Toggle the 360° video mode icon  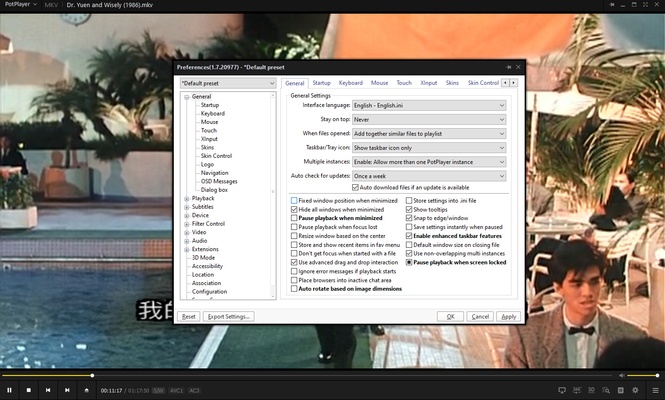coord(577,390)
